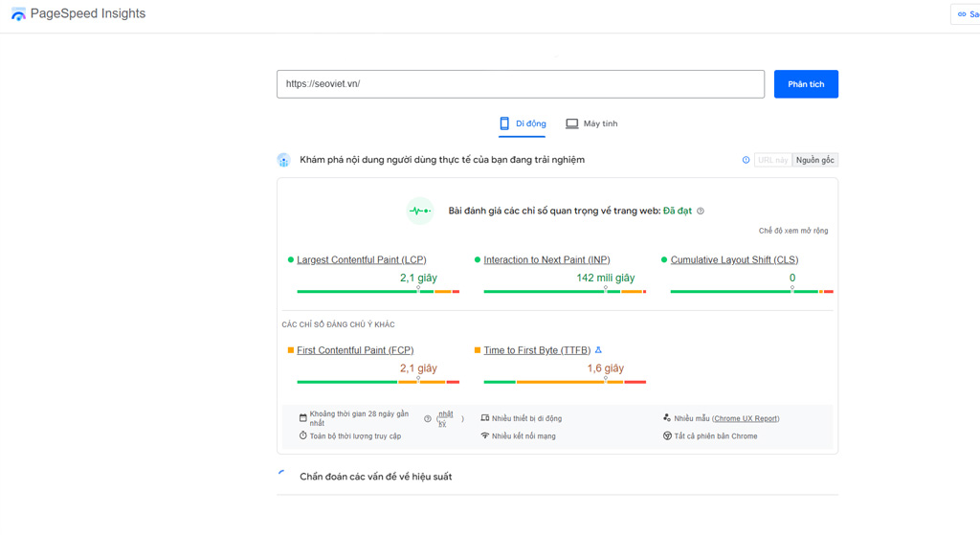This screenshot has height=535, width=980.
Task: Select the URL này toggle option
Action: pos(772,160)
